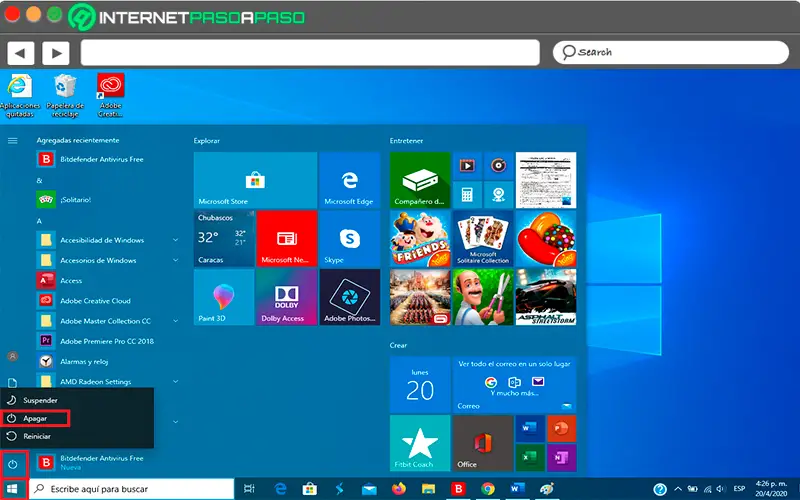Open the Documents icon in Start sidebar
Image resolution: width=800 pixels, height=500 pixels.
[13, 382]
